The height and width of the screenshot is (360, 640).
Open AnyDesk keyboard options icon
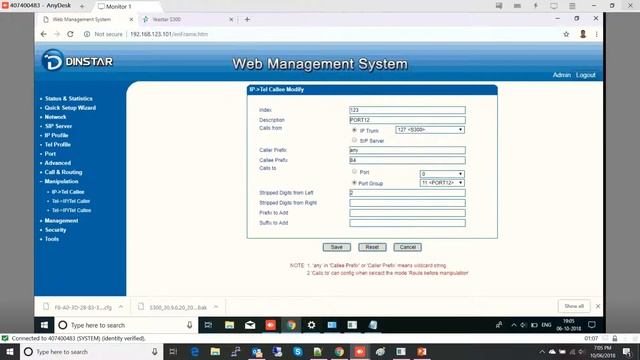tap(517, 6)
